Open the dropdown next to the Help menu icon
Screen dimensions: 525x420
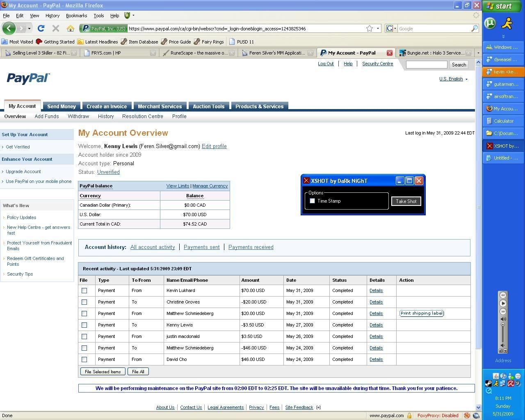(x=133, y=16)
